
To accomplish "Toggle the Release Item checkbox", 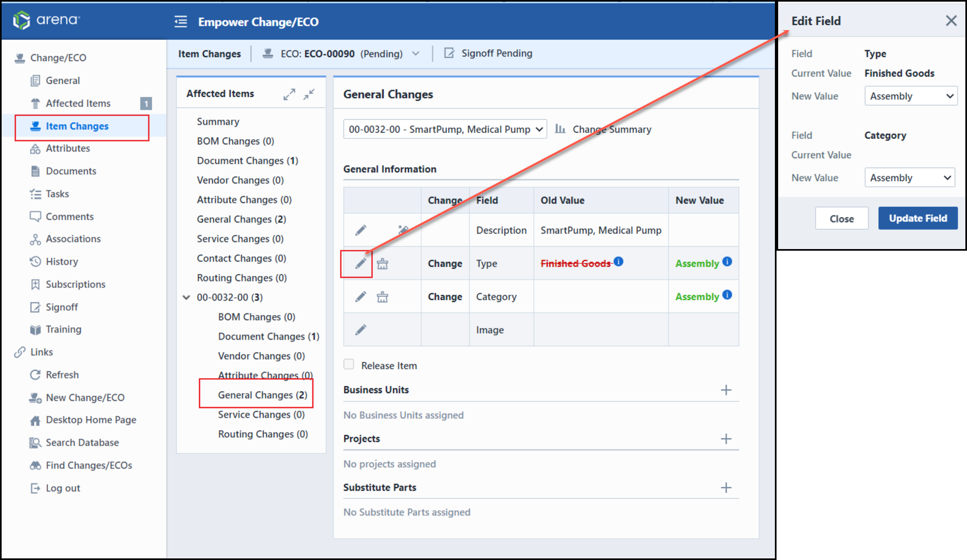I will tap(348, 365).
